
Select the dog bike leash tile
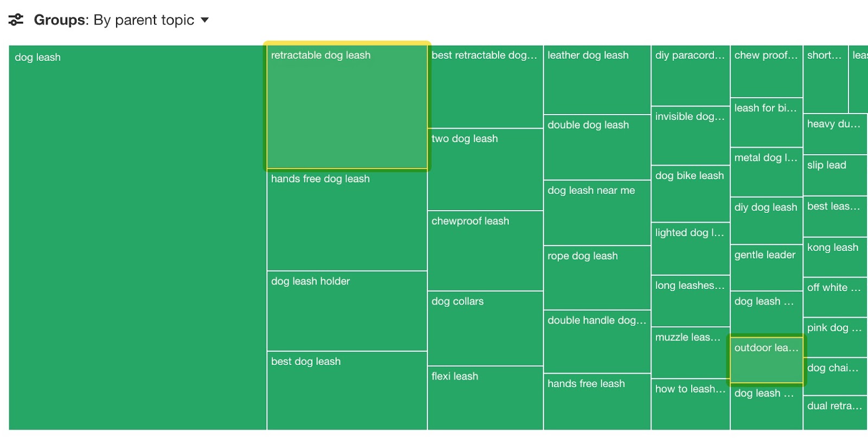coord(691,193)
